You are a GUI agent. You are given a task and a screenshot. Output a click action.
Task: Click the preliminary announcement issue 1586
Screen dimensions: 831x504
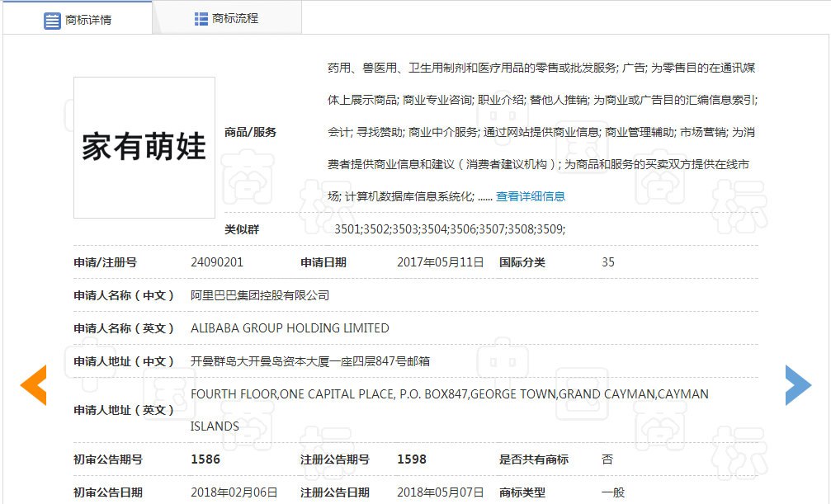(205, 459)
